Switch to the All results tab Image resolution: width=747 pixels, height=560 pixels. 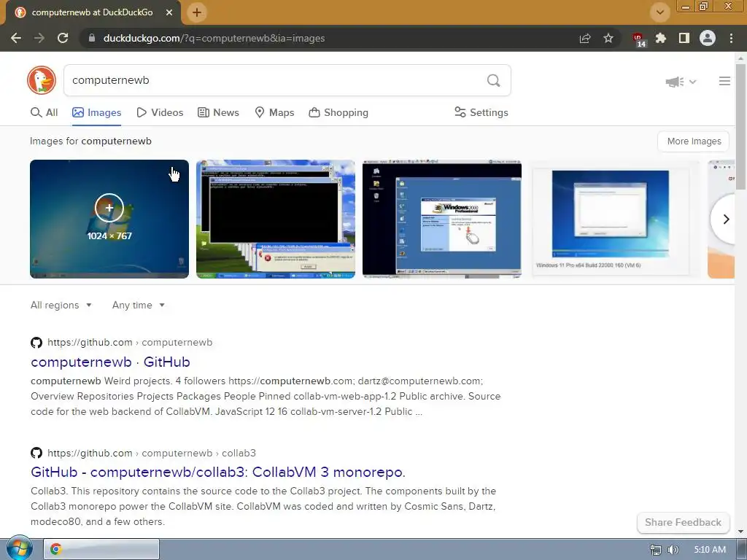coord(44,112)
